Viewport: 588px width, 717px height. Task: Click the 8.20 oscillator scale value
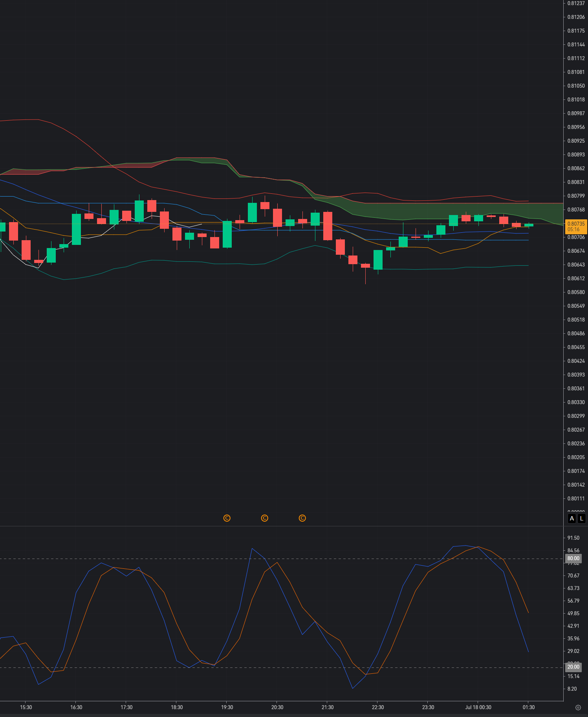click(572, 689)
